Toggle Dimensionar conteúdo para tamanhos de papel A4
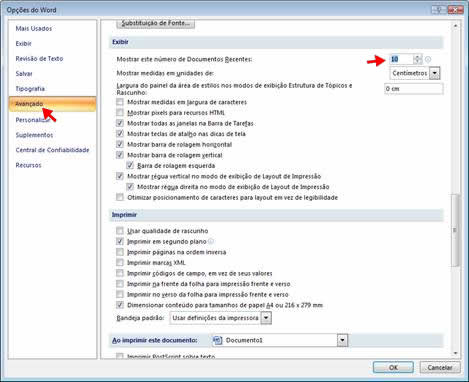 pos(120,305)
